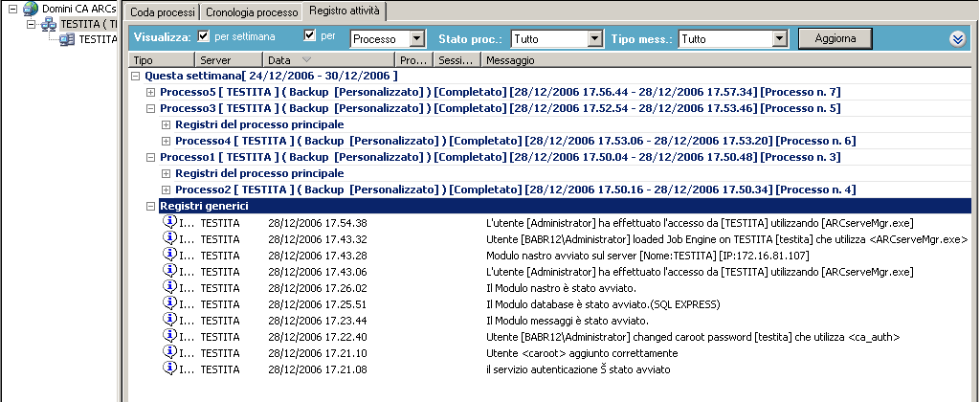
Task: Click the TESTITA domain network icon
Action: (50, 24)
